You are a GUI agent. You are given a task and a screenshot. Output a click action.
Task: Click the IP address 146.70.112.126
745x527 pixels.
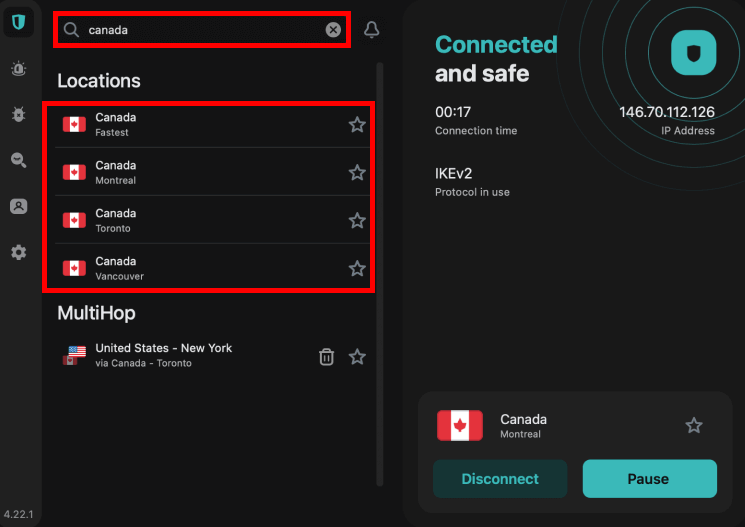point(667,112)
